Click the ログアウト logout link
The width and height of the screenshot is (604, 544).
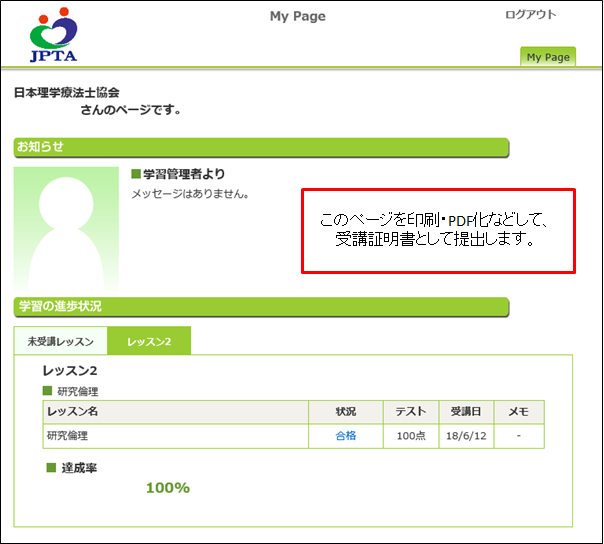[530, 15]
